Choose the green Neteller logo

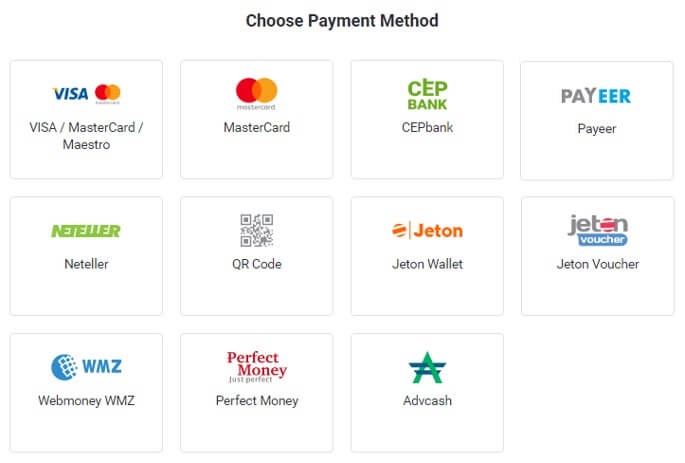pos(86,231)
